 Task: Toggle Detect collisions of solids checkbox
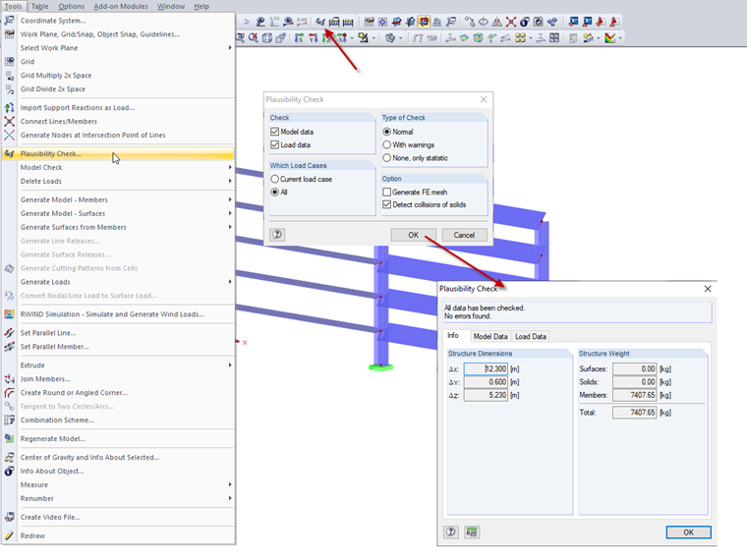click(387, 204)
